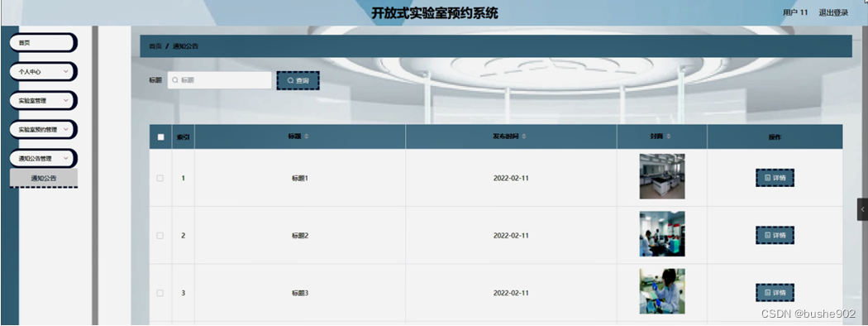This screenshot has height=326, width=868.
Task: Check the checkbox for row 1 标题1
Action: pos(160,178)
